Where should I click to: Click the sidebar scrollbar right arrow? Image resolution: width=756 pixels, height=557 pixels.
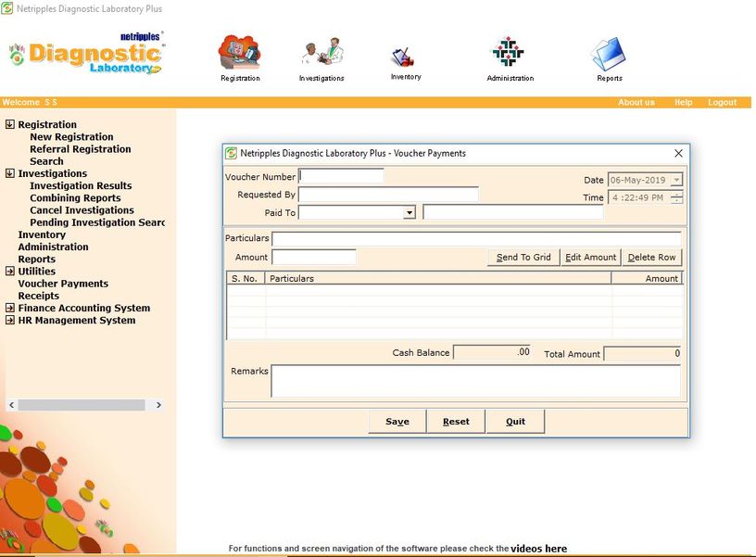[x=158, y=405]
